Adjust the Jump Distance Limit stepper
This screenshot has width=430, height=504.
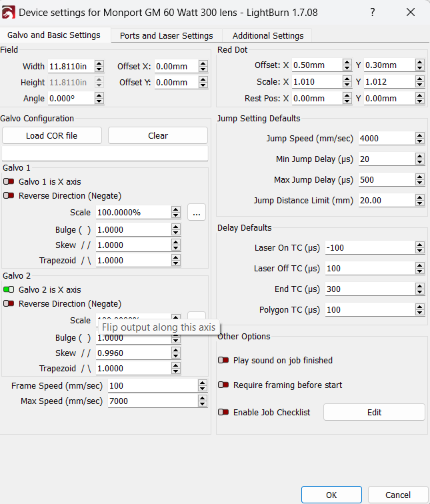(420, 200)
